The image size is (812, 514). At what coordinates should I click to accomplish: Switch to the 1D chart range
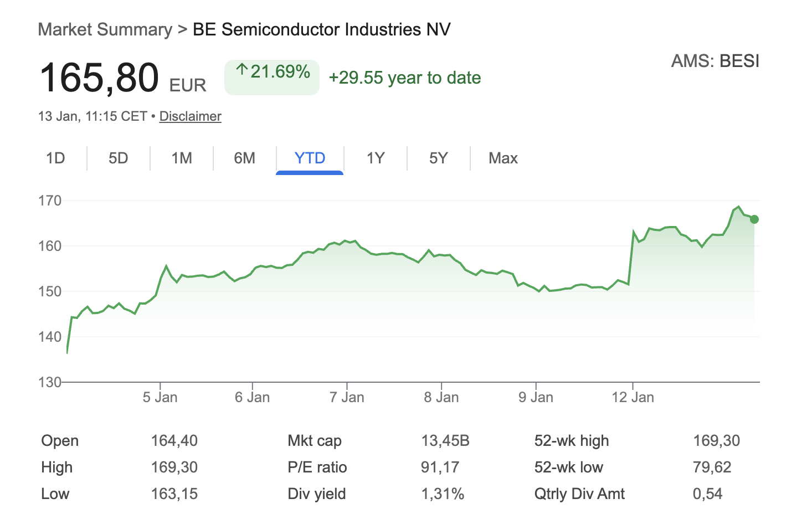tap(55, 158)
